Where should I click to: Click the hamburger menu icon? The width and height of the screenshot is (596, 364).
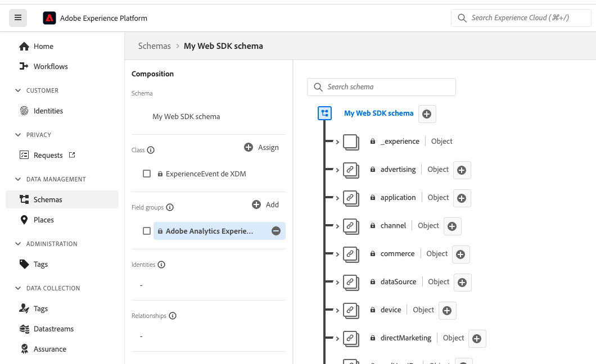click(x=18, y=18)
